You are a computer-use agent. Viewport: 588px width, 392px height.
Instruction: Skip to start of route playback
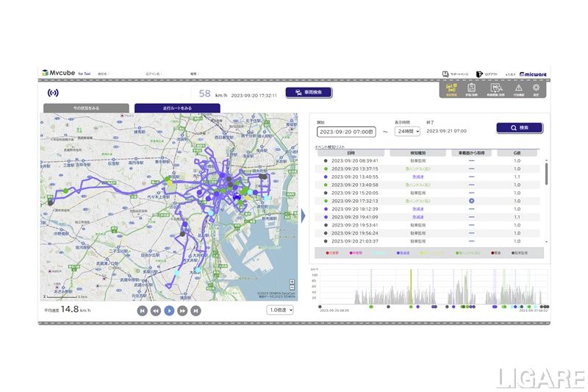point(142,310)
